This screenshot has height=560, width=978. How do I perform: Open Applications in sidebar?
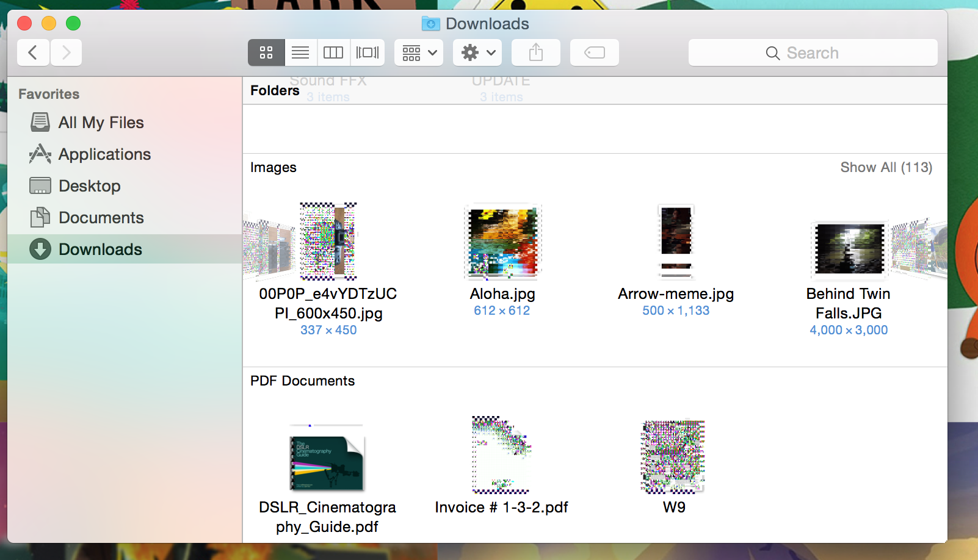point(125,154)
